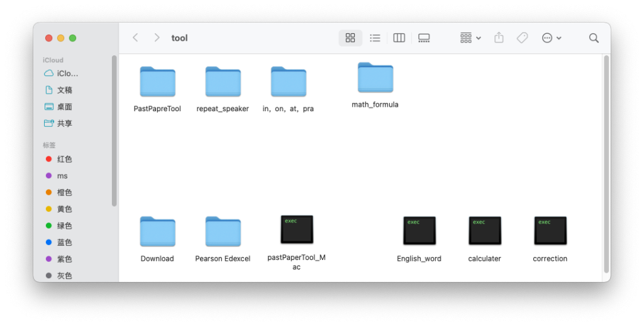Click the file area vertical scrollbar
Screen dimensions: 644x326
[x=606, y=163]
